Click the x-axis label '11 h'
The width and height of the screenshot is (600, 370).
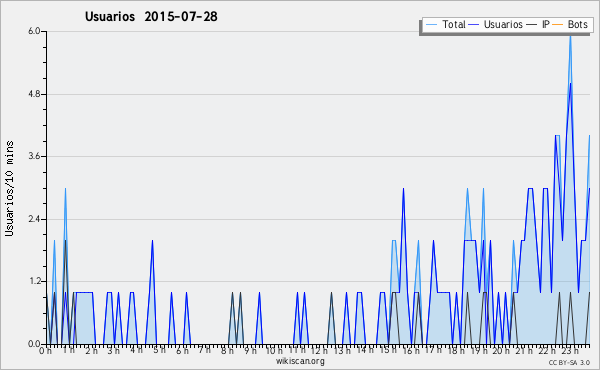(297, 350)
